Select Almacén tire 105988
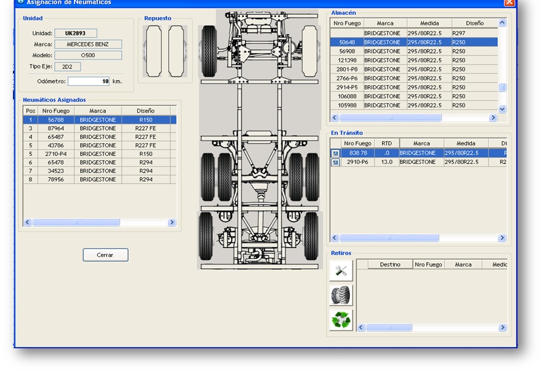The image size is (544, 392). (x=414, y=105)
